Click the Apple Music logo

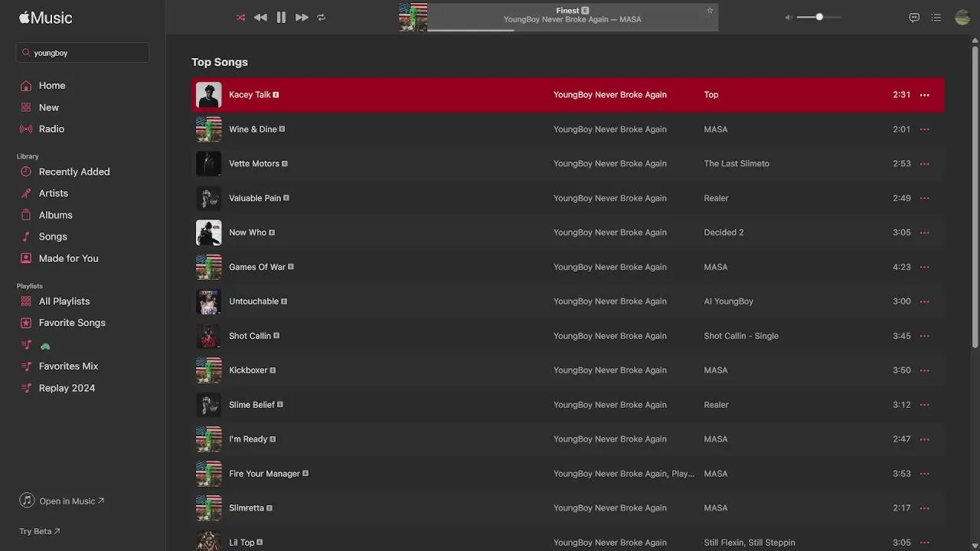[x=46, y=18]
